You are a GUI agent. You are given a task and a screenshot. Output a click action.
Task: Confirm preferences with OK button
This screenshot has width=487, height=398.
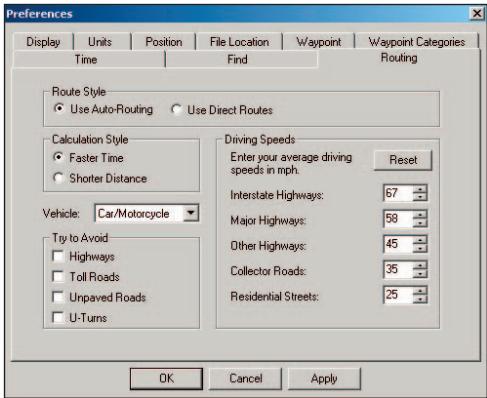coord(166,379)
